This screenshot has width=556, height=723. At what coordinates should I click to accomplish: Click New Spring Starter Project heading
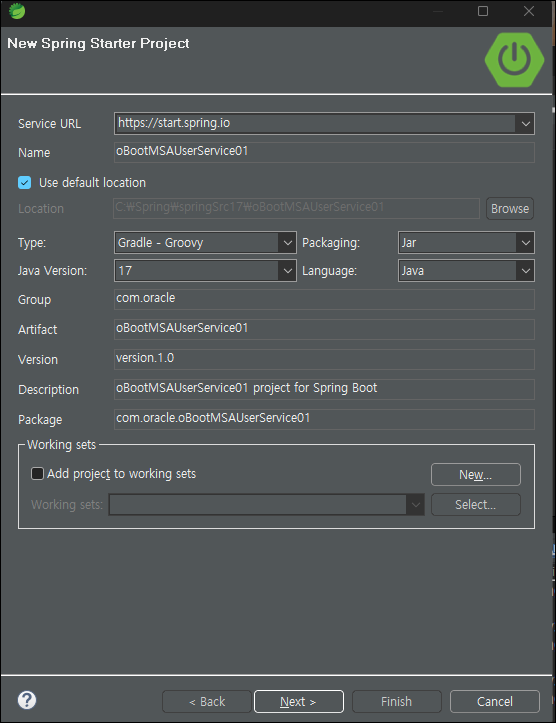click(98, 43)
